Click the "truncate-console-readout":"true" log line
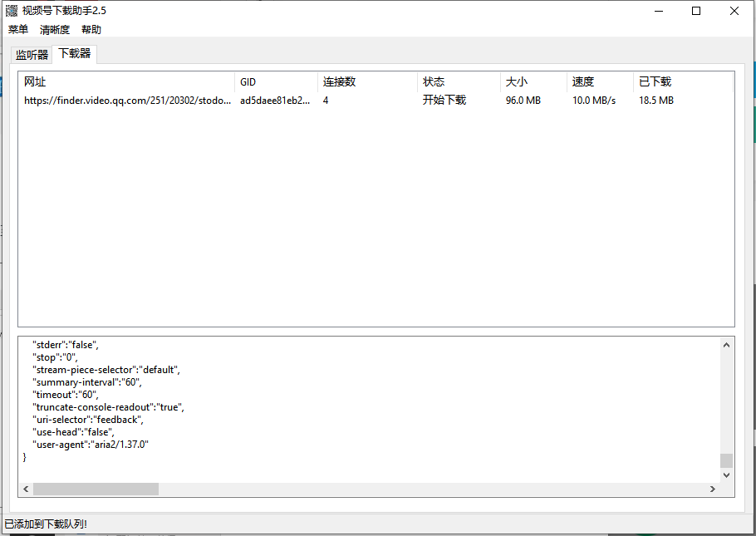Viewport: 756px width, 536px height. [109, 407]
